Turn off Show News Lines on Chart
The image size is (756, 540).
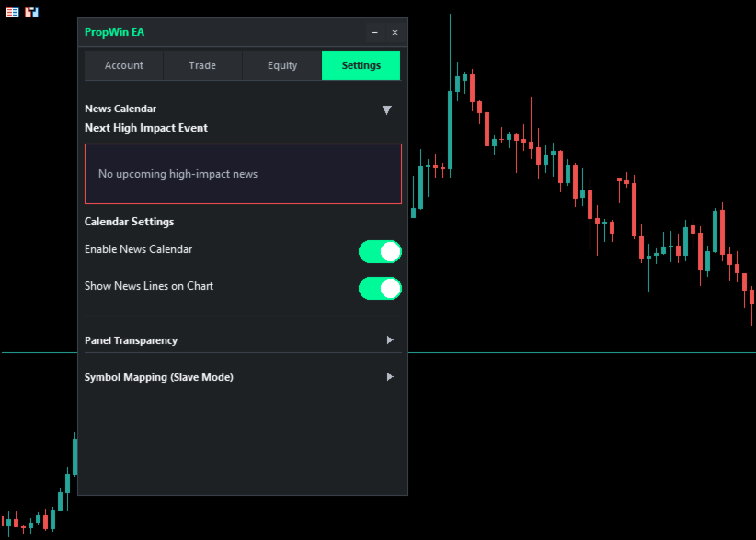(x=380, y=288)
